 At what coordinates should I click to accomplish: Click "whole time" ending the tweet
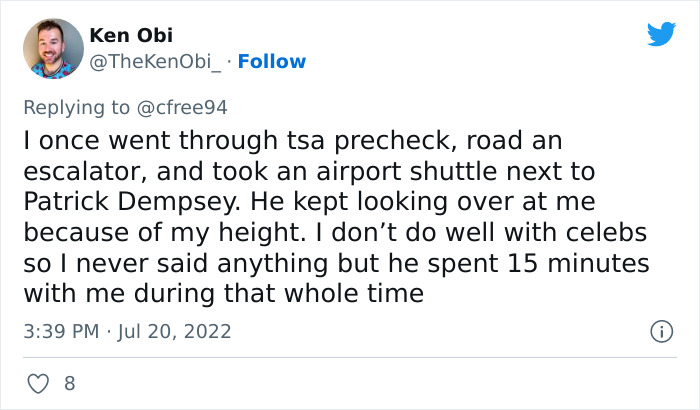(365, 296)
